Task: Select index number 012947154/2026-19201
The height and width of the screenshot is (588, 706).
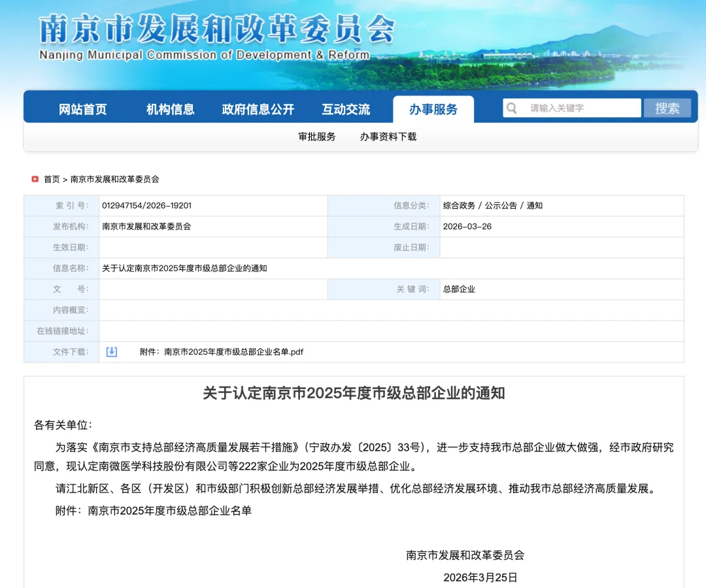Action: (147, 205)
